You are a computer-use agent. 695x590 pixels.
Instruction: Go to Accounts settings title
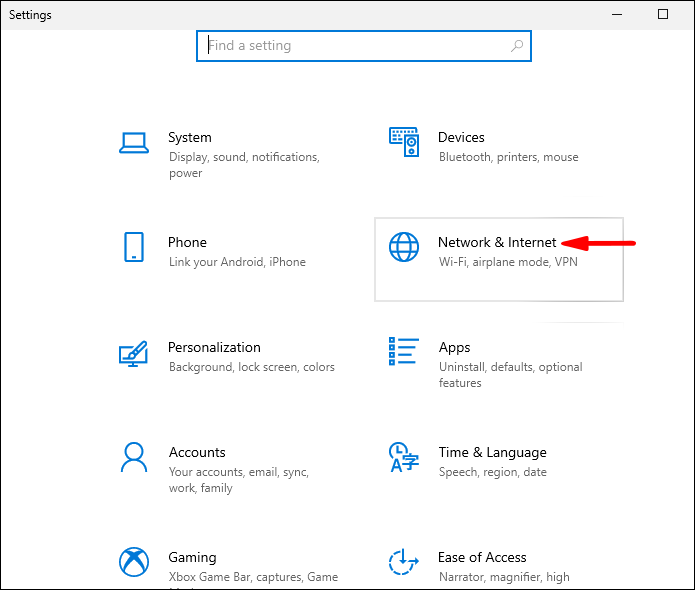197,453
